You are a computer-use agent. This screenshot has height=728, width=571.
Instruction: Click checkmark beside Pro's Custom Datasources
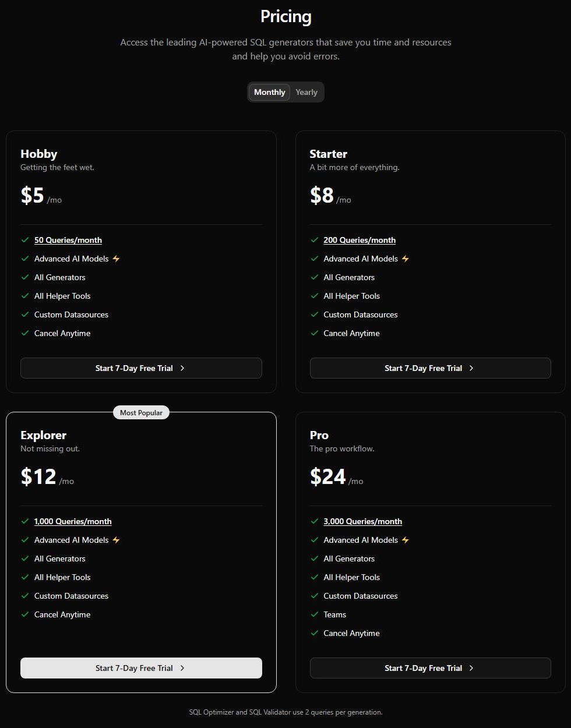coord(315,596)
